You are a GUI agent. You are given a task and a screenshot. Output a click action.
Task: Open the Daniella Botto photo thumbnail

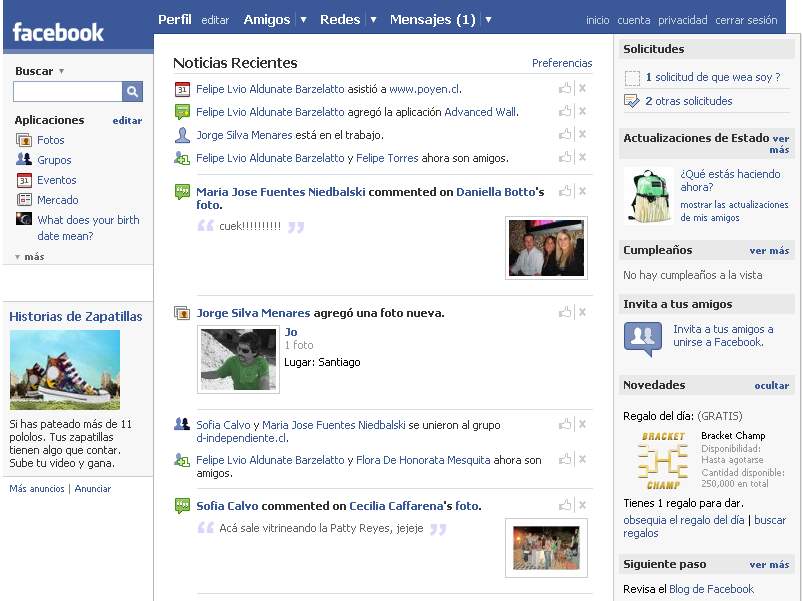click(x=546, y=248)
